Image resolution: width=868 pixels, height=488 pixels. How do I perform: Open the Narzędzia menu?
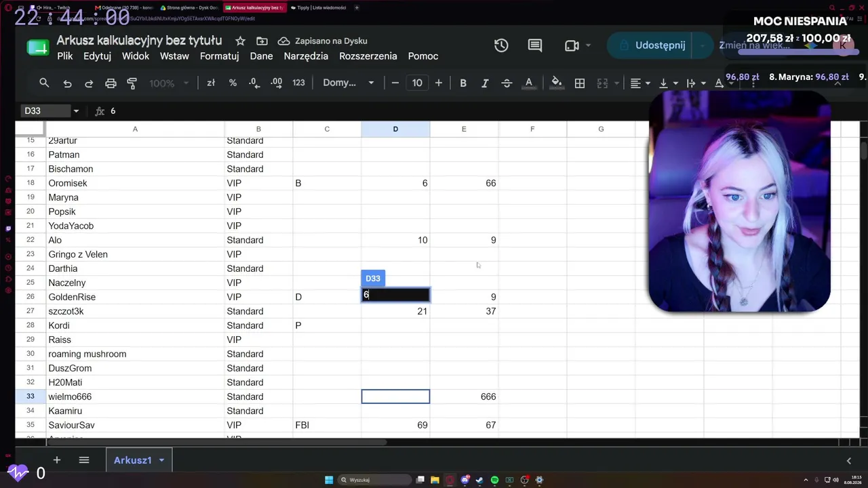(306, 56)
